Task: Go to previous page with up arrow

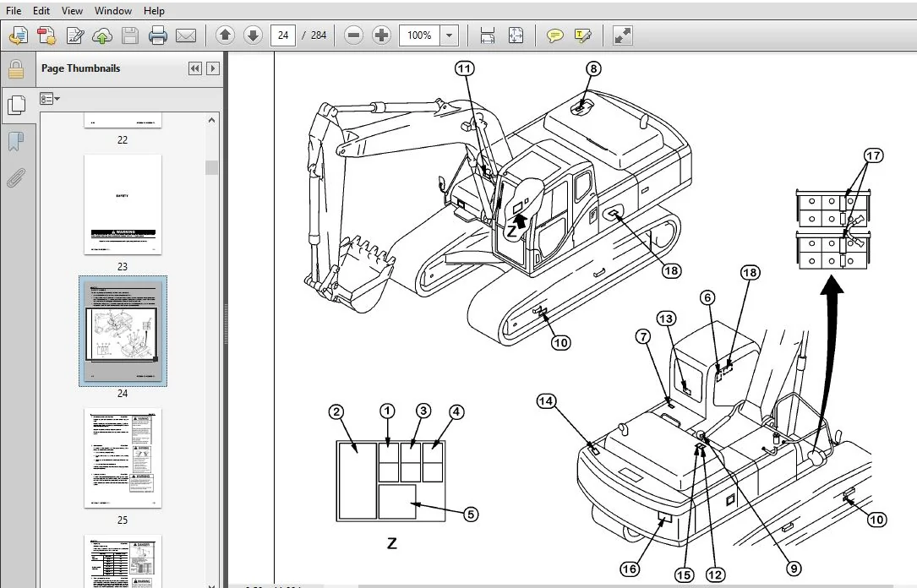Action: 225,35
